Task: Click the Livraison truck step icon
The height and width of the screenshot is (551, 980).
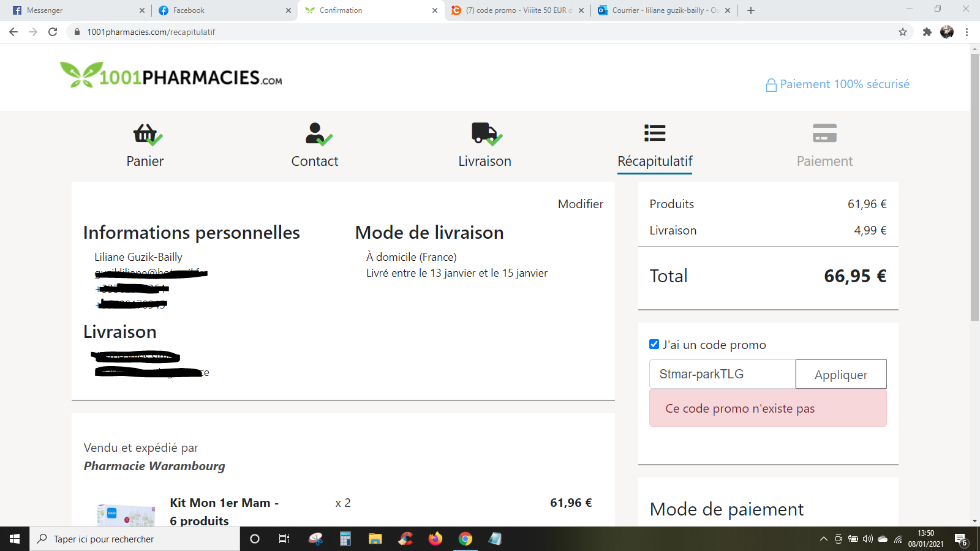Action: click(x=485, y=133)
